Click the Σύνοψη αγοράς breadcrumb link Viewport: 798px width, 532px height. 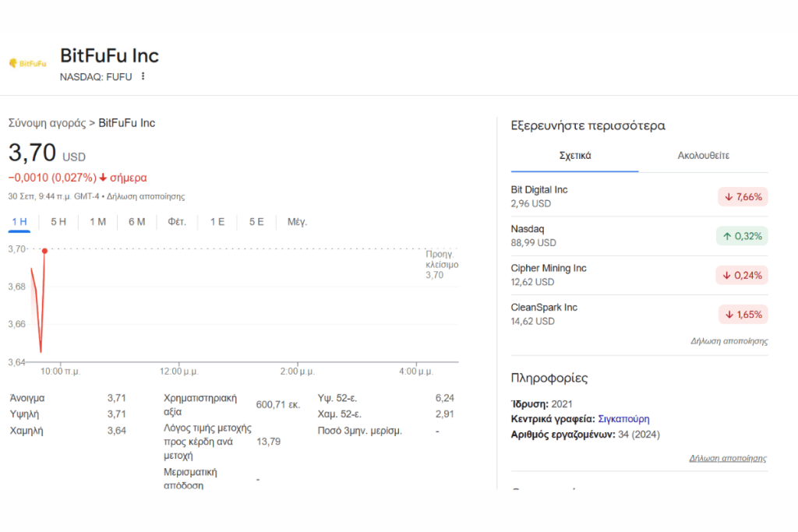point(48,123)
